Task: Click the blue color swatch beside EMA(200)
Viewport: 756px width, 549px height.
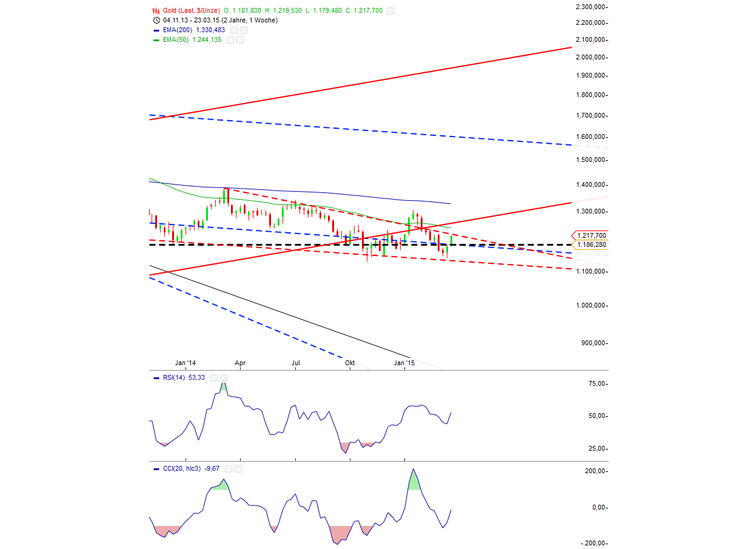Action: coord(155,30)
